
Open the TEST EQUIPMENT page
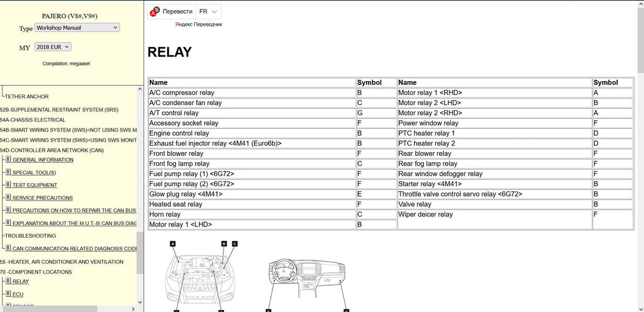35,185
